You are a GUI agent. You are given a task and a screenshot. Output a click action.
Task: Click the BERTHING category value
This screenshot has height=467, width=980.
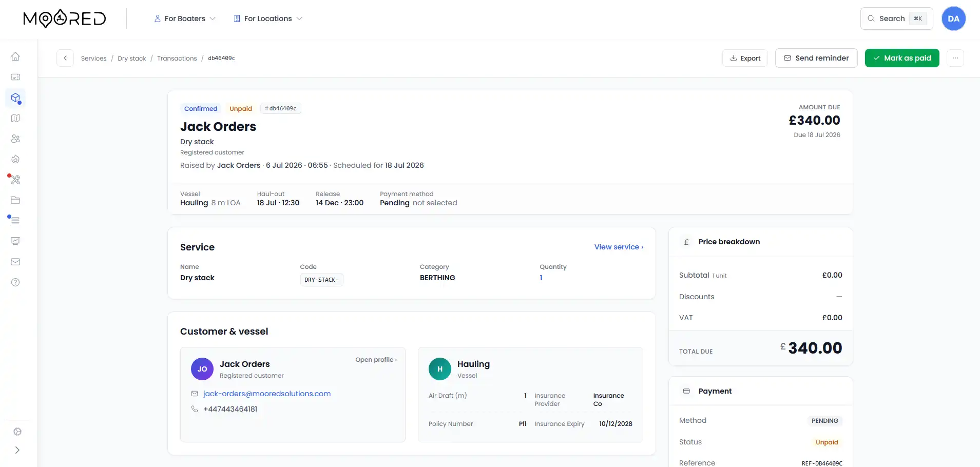point(437,278)
